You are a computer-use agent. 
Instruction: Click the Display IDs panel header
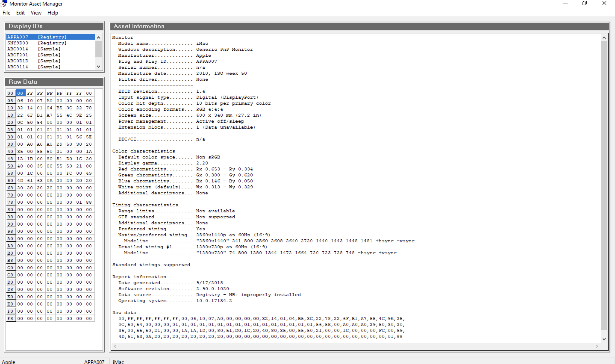54,26
